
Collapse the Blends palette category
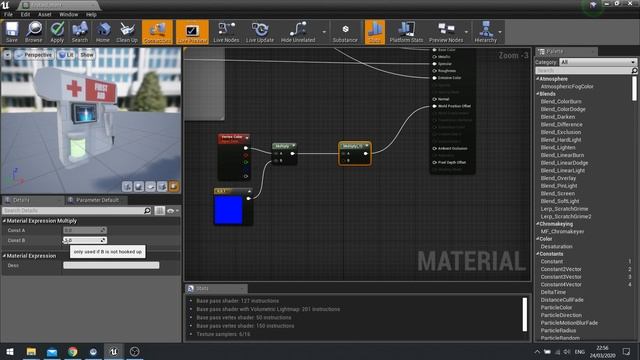tap(538, 94)
